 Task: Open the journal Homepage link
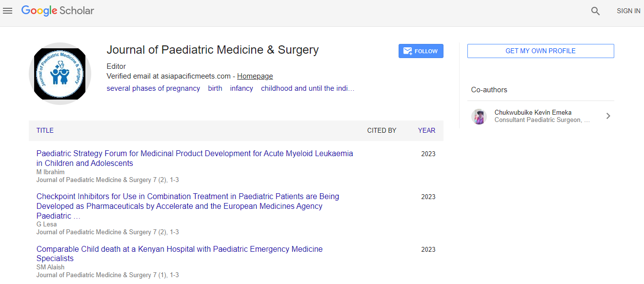255,76
